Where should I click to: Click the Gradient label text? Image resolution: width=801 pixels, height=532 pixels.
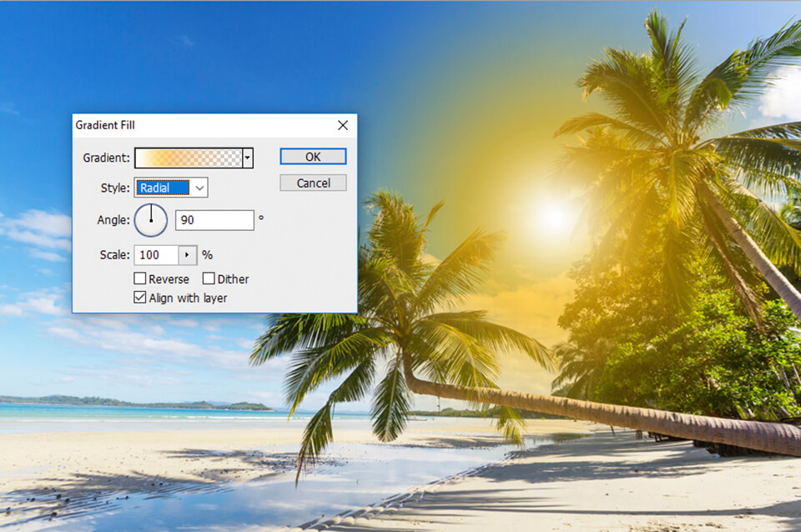[x=106, y=158]
